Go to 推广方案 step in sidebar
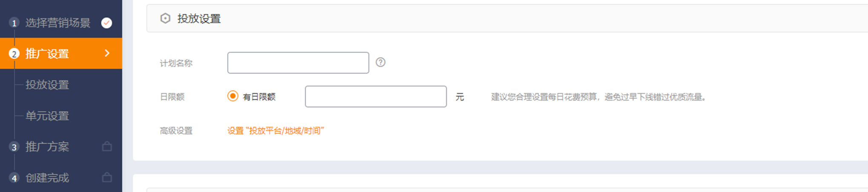Image resolution: width=868 pixels, height=192 pixels. tap(47, 147)
